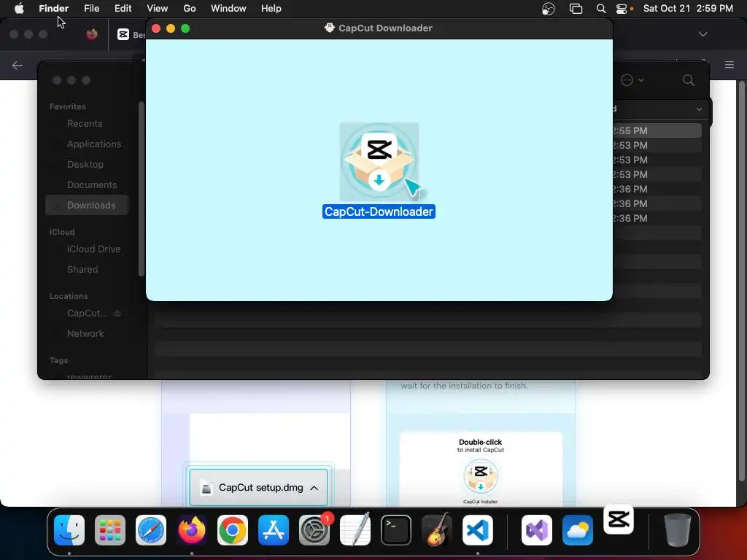Image resolution: width=747 pixels, height=560 pixels.
Task: Open TextEdit from the Dock
Action: [355, 530]
